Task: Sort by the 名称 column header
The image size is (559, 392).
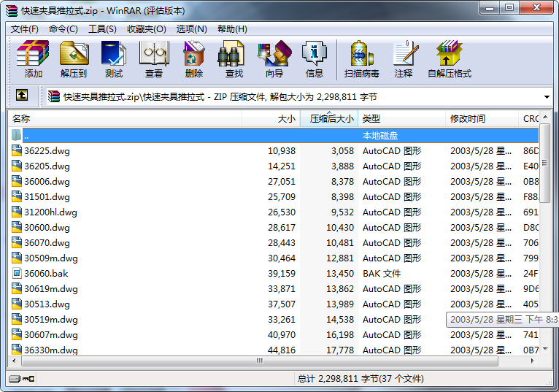Action: point(125,119)
